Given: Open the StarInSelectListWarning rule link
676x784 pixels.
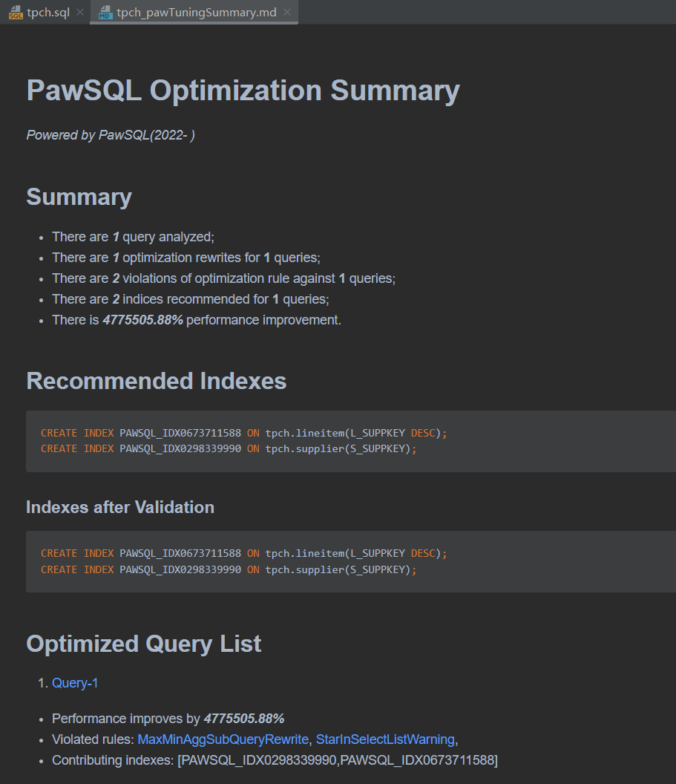Looking at the screenshot, I should (385, 739).
